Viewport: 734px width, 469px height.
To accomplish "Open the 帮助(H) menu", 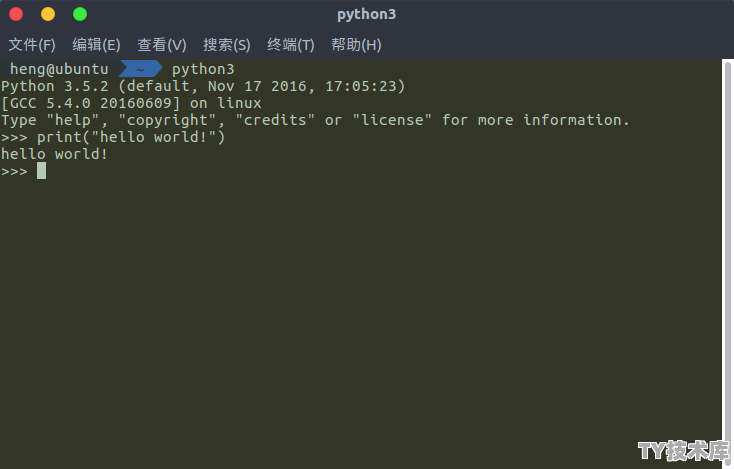I will [356, 45].
